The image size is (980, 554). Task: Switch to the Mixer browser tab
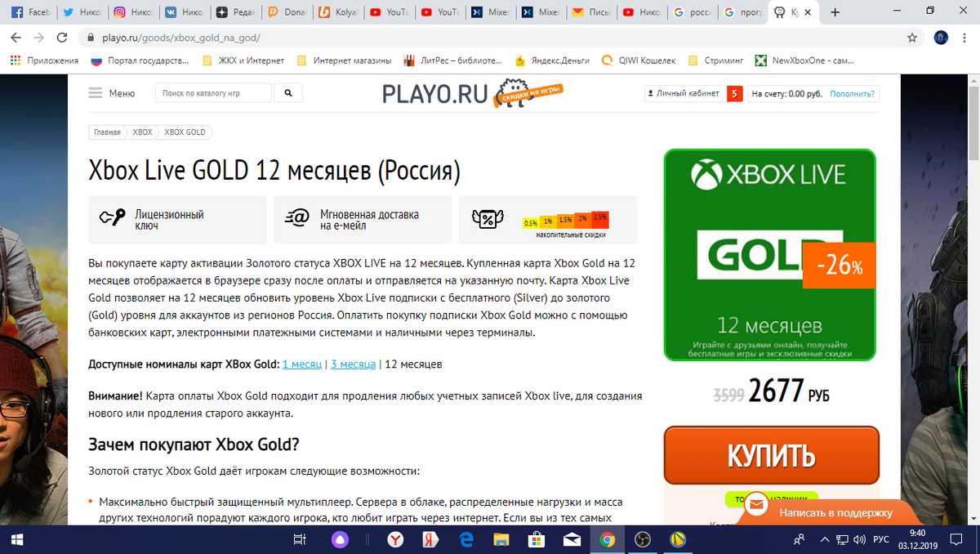pyautogui.click(x=491, y=12)
